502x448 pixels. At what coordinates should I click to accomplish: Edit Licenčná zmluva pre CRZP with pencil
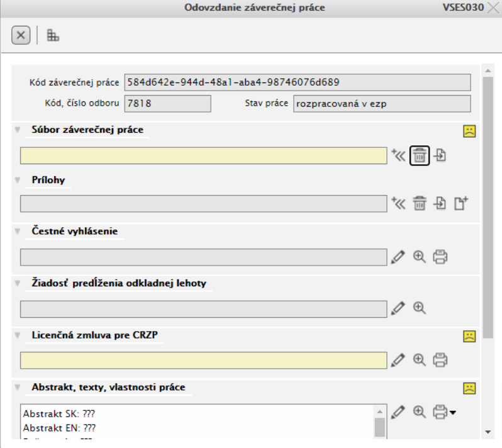tap(398, 360)
